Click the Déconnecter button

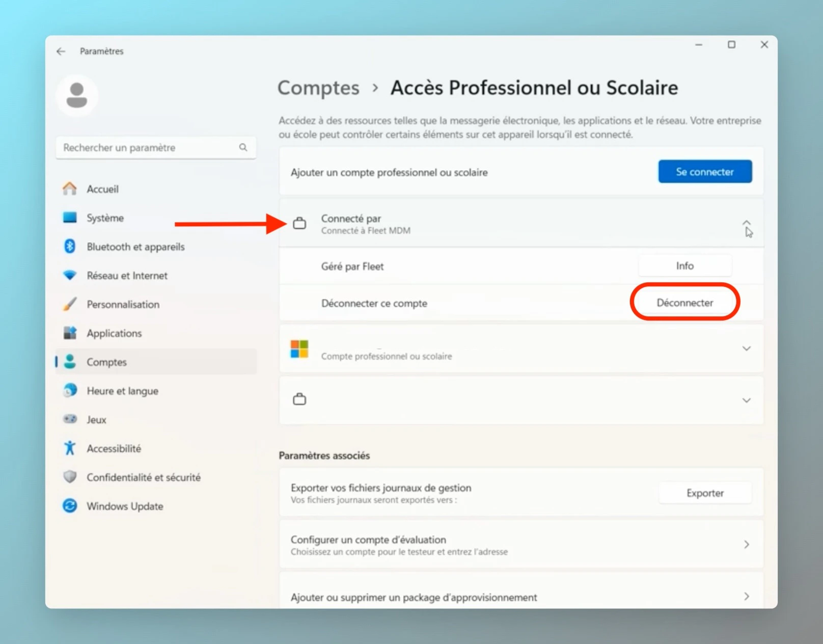[x=685, y=302]
